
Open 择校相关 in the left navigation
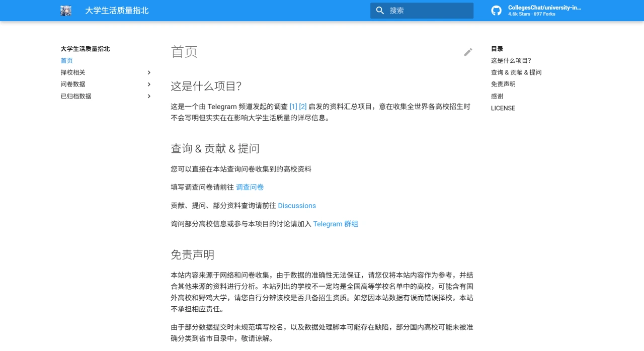73,72
